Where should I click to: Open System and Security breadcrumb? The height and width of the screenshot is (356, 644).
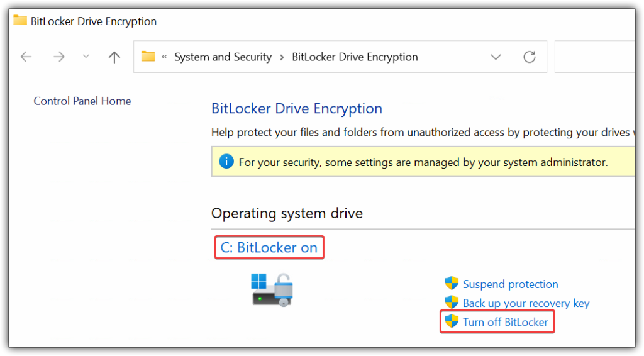coord(223,57)
